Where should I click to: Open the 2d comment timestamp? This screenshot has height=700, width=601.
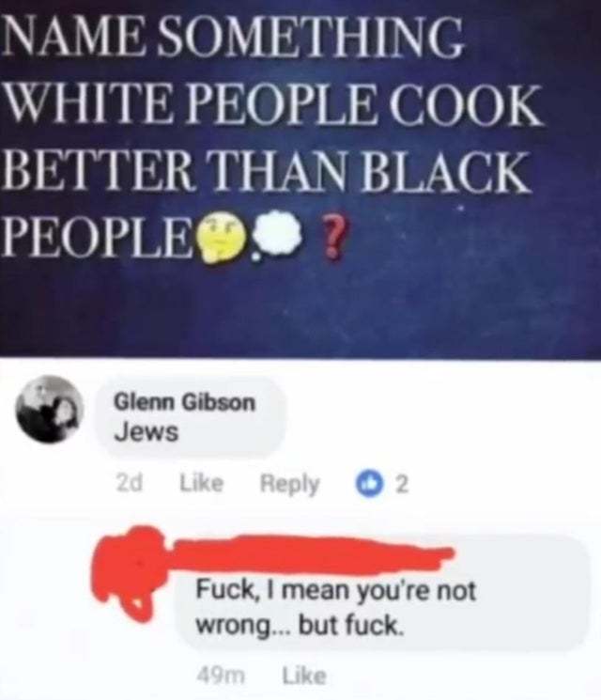click(x=129, y=484)
